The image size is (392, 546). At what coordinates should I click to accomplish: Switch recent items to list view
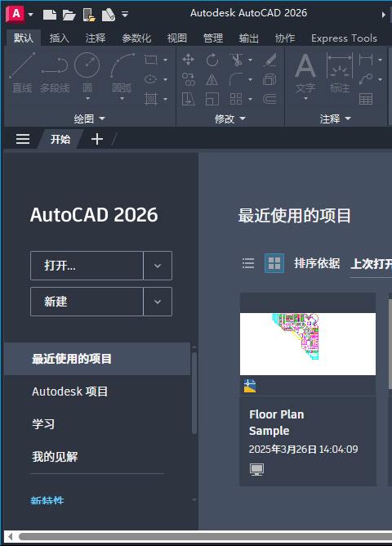[248, 263]
